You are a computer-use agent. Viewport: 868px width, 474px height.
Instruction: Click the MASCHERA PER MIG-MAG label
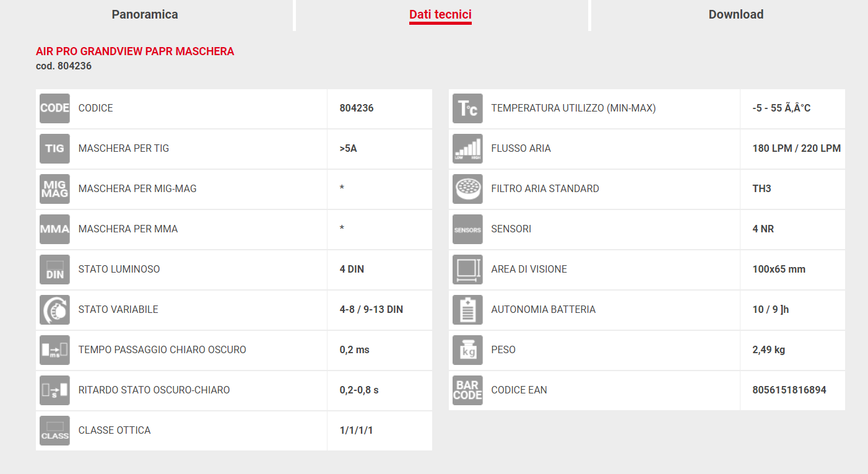tap(137, 189)
